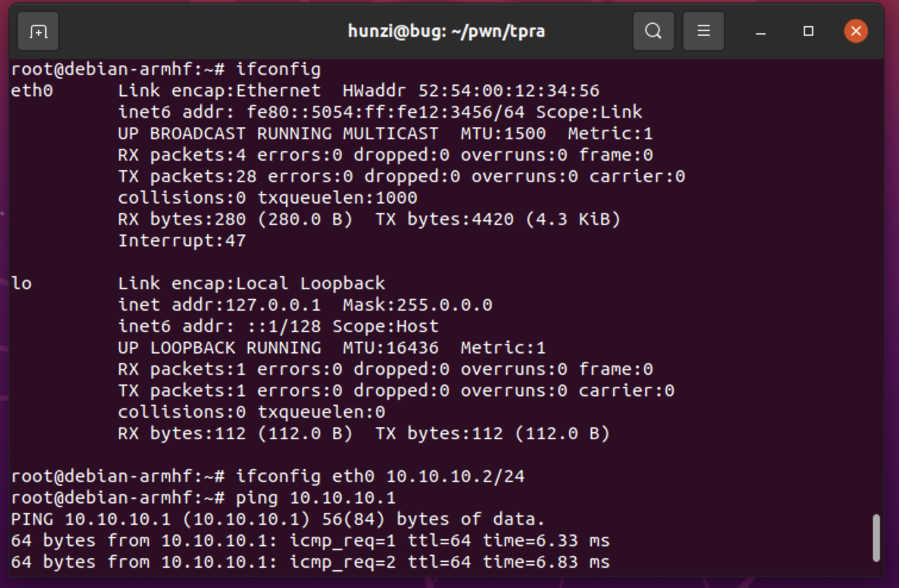The width and height of the screenshot is (899, 588).
Task: Click the fe80::5054:ff:fe12:3456/64 address
Action: (386, 112)
